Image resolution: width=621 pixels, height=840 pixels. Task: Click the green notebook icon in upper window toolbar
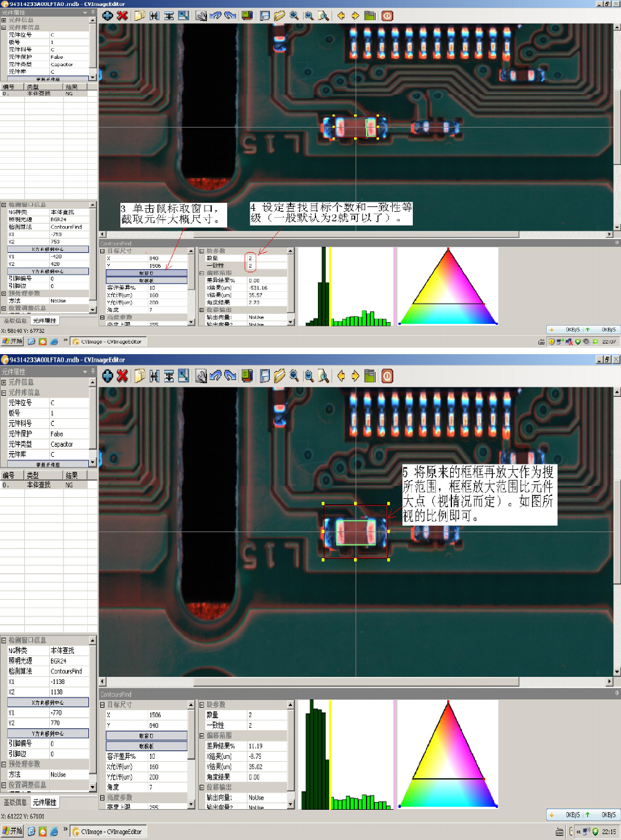pyautogui.click(x=370, y=15)
